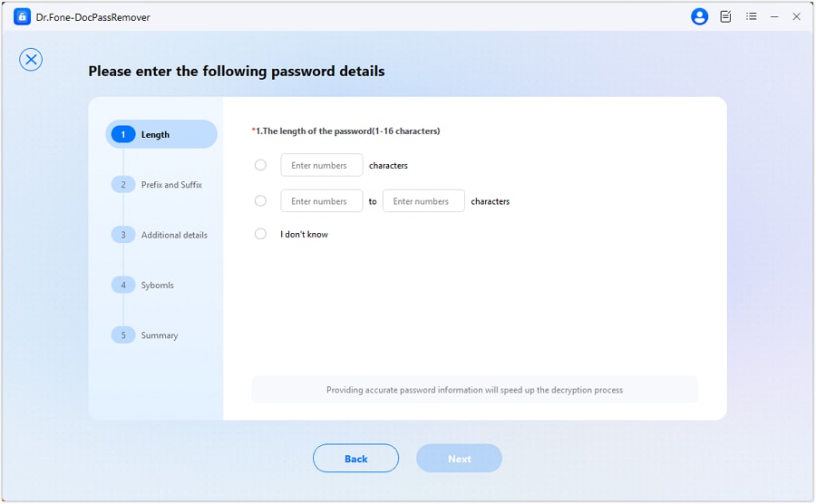Select the exact character count radio button

coord(261,165)
